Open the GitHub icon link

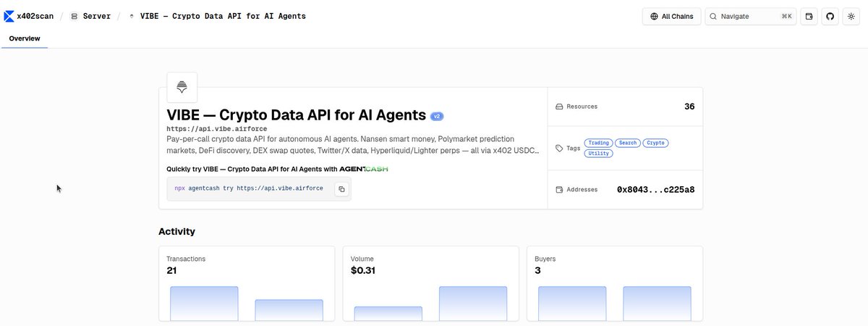[x=830, y=16]
